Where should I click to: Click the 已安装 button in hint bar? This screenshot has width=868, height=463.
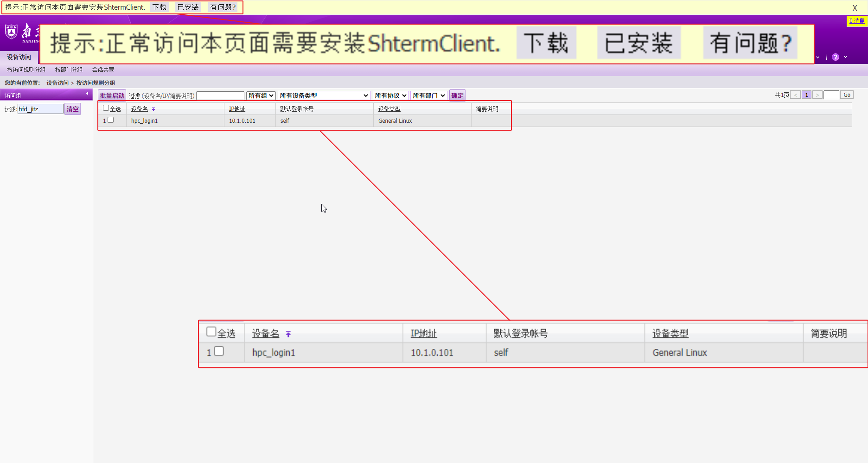pos(188,7)
